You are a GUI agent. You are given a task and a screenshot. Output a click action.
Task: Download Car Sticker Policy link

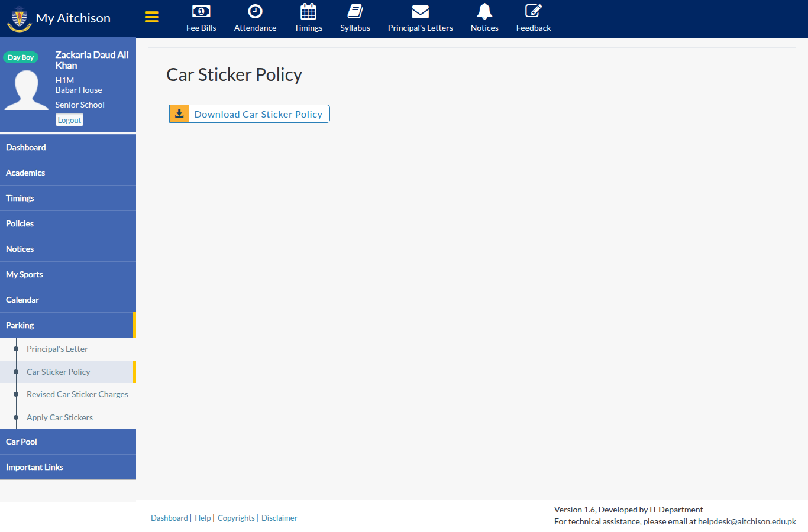[258, 114]
